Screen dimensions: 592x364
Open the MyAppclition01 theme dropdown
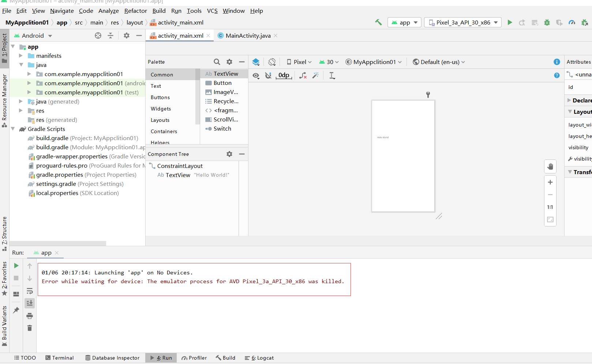[374, 62]
